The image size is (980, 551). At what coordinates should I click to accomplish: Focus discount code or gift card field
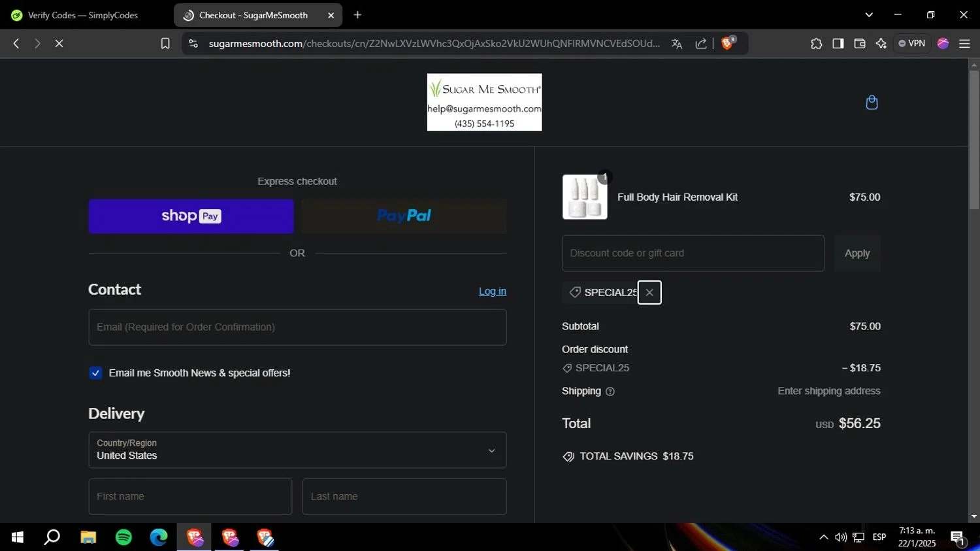pos(693,254)
